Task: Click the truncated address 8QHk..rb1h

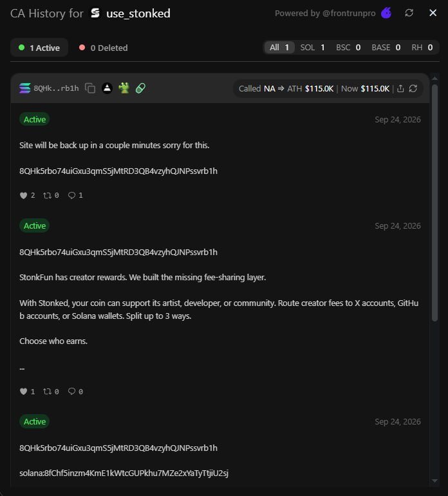Action: tap(56, 88)
